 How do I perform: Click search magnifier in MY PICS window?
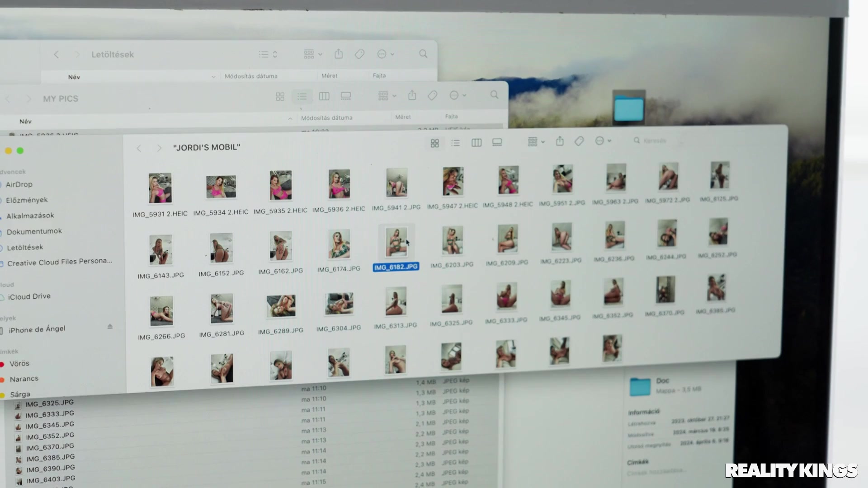tap(494, 95)
